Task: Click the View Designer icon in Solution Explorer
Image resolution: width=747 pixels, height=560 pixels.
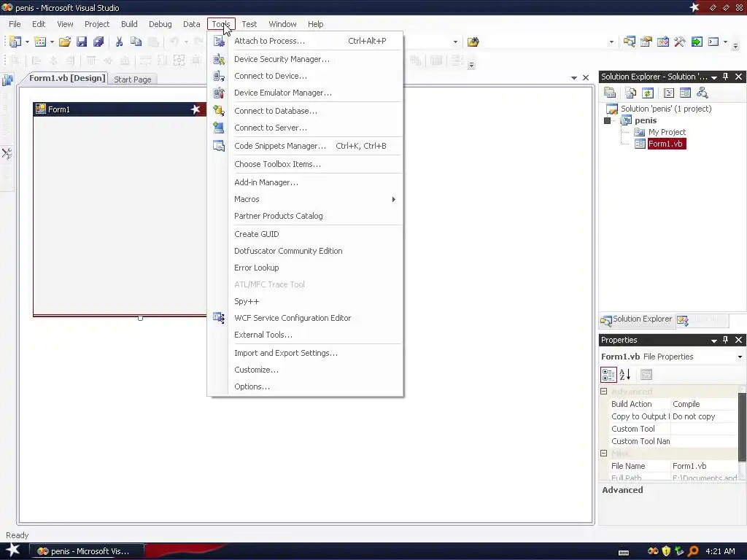Action: tap(686, 93)
